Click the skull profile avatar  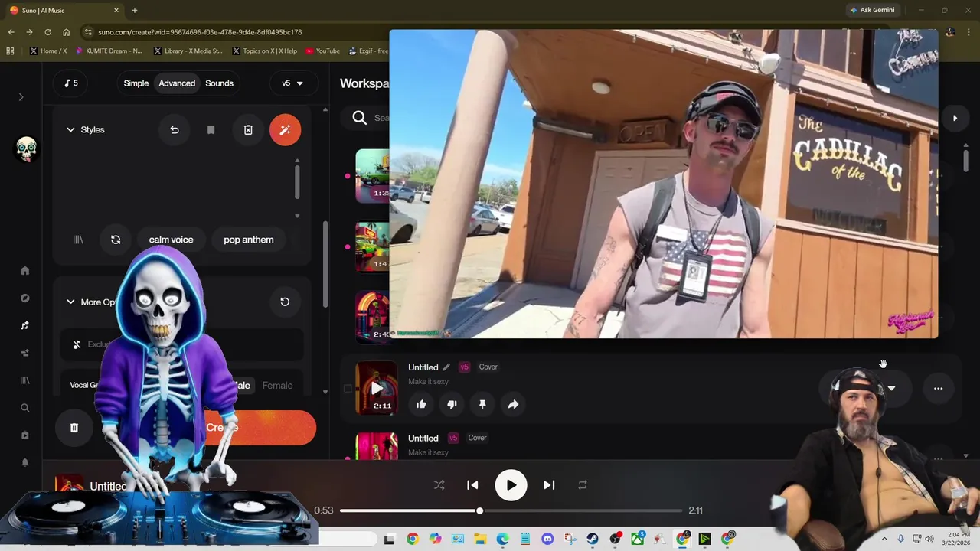(x=27, y=148)
